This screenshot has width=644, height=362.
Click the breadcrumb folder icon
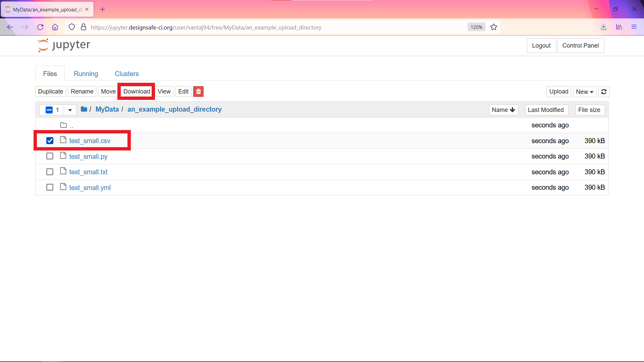pos(84,109)
